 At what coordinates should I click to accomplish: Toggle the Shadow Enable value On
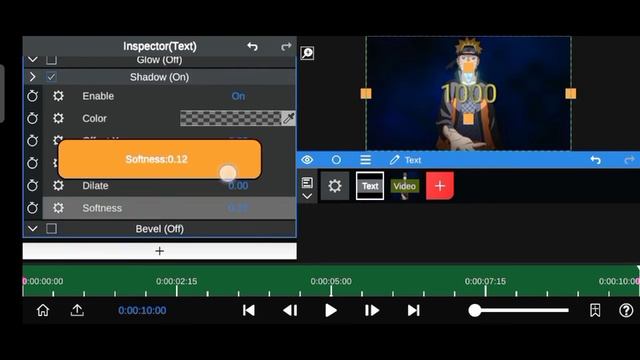(238, 96)
